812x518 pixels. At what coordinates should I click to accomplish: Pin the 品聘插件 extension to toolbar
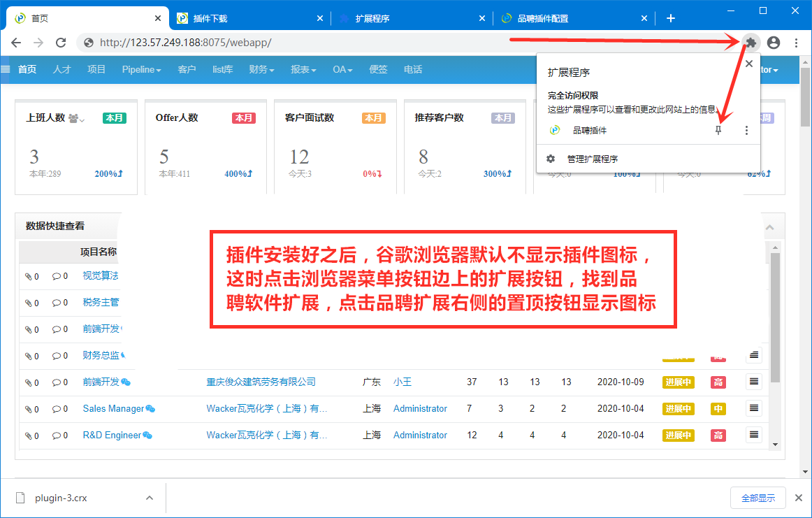718,129
